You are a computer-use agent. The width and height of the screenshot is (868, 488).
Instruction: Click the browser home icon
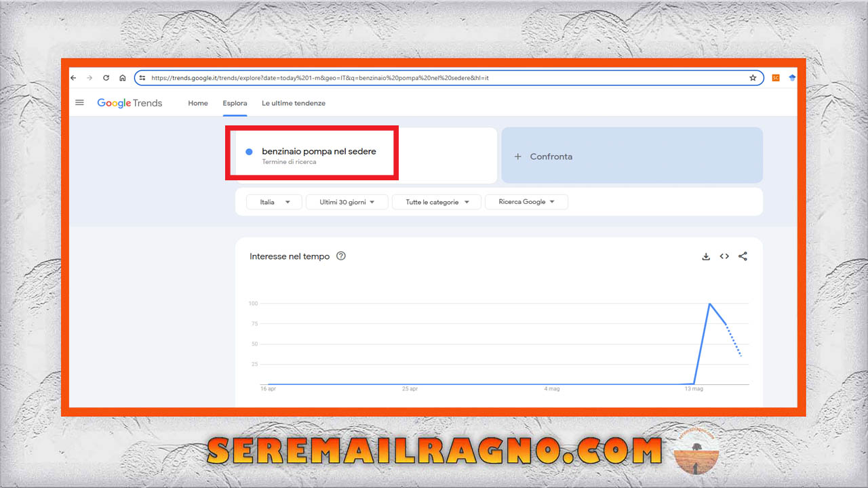122,78
